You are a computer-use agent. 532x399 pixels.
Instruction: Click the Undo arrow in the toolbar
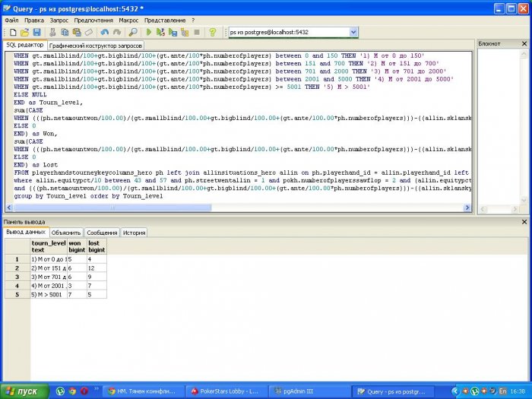(103, 33)
